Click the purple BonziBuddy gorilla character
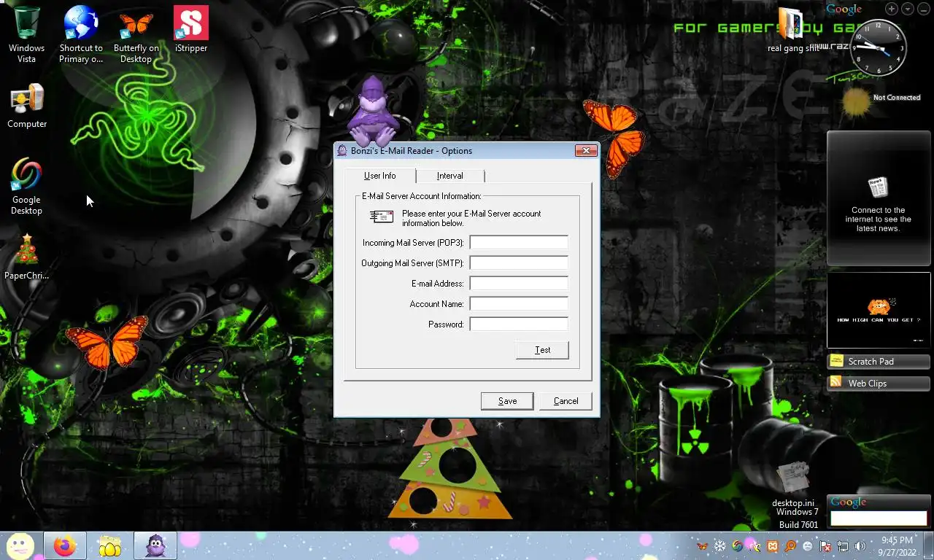Image resolution: width=934 pixels, height=560 pixels. 373,112
